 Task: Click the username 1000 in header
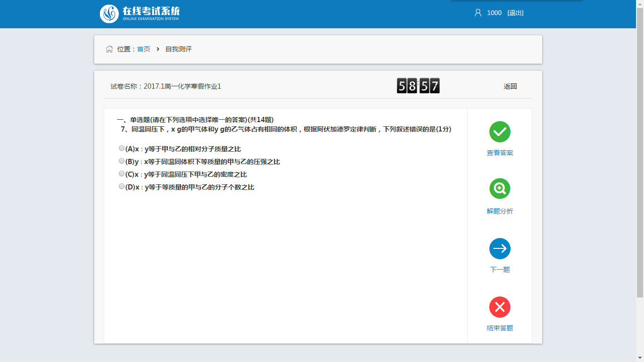[494, 13]
